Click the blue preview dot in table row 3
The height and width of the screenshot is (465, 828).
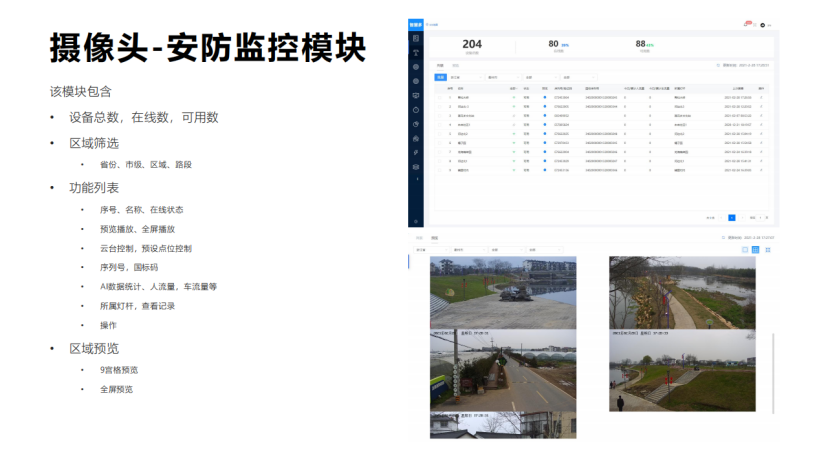pos(544,116)
